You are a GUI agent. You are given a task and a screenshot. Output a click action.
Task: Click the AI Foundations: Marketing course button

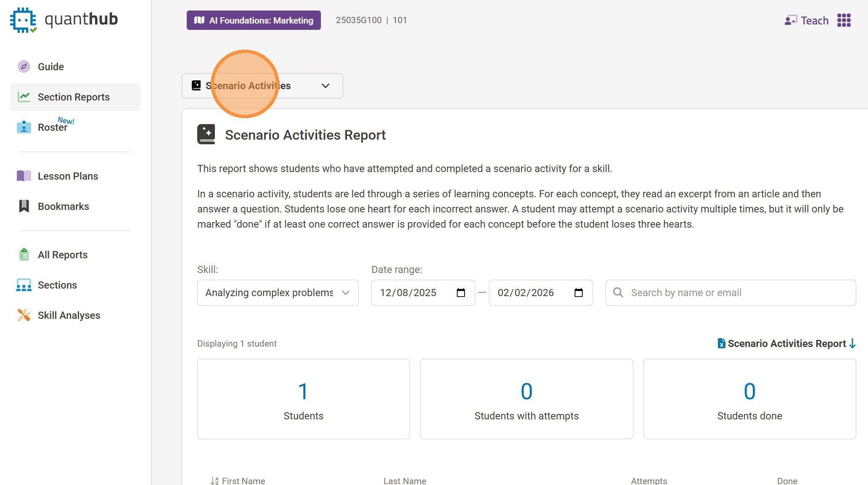pyautogui.click(x=254, y=20)
